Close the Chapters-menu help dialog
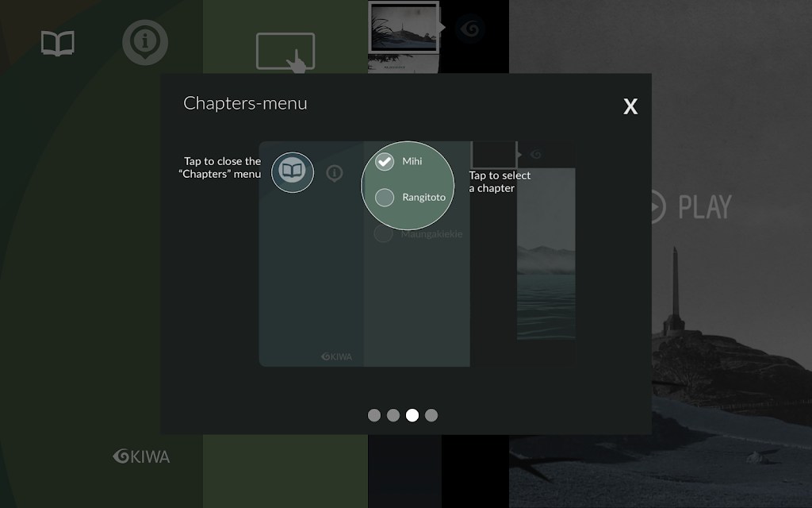 coord(630,106)
